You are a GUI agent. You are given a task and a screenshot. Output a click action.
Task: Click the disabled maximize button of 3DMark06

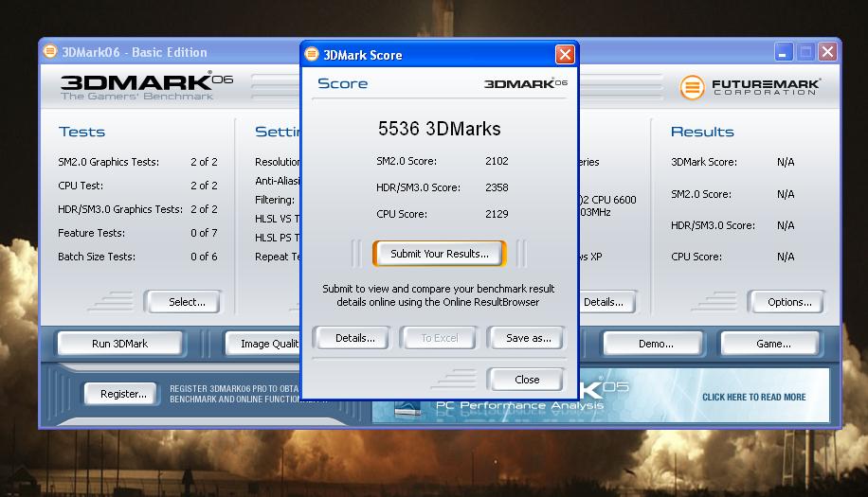coord(805,52)
